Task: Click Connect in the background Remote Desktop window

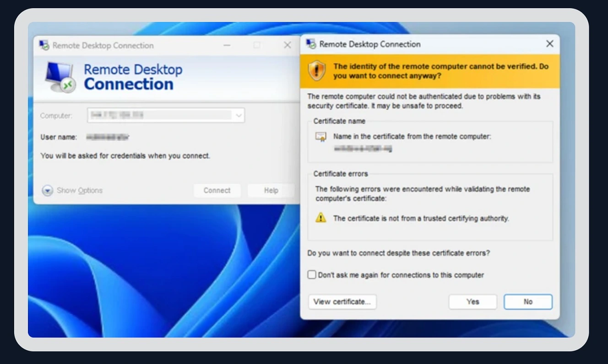Action: point(217,190)
